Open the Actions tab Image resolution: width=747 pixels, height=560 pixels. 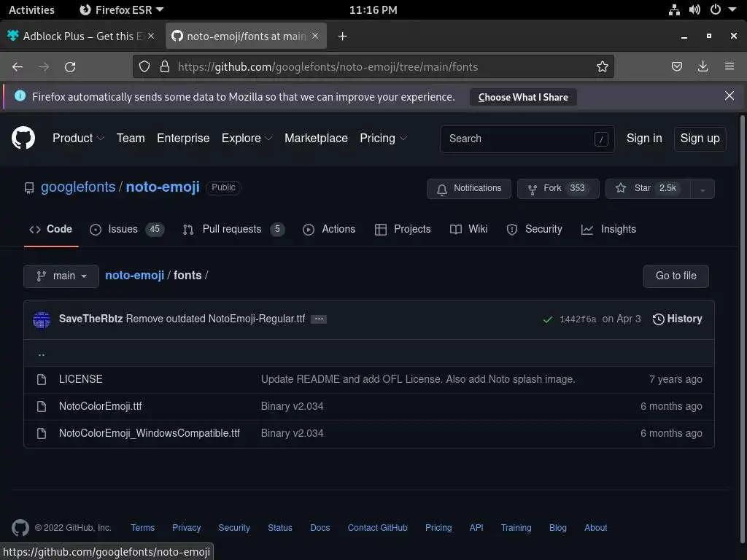click(329, 229)
